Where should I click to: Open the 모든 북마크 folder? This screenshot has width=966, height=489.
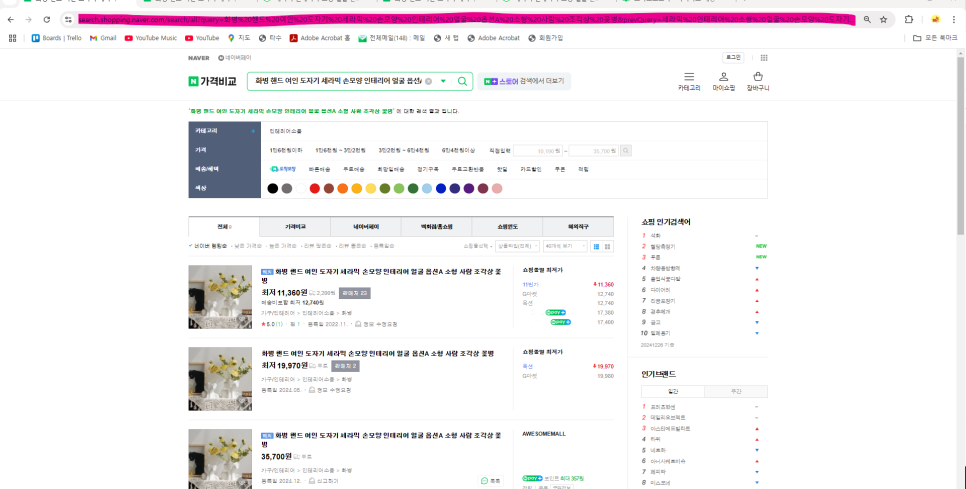point(935,38)
